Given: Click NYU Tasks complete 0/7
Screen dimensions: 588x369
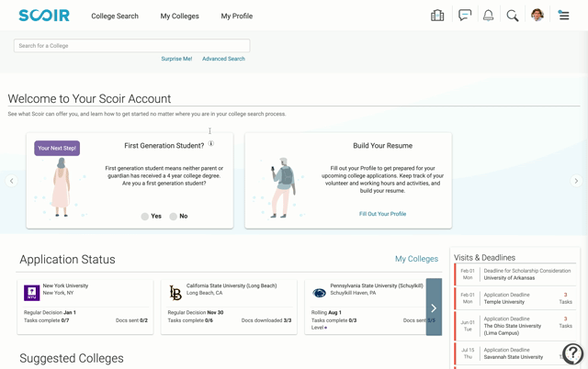Looking at the screenshot, I should pyautogui.click(x=47, y=320).
